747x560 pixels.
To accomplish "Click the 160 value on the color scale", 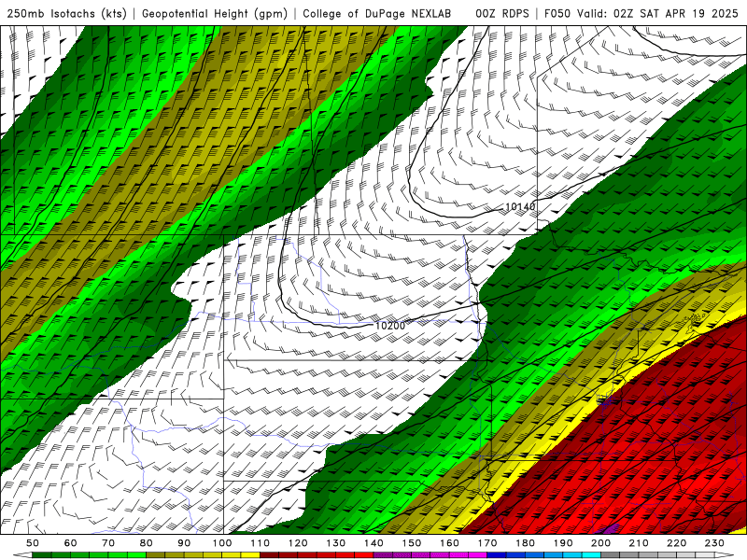I will coord(449,543).
